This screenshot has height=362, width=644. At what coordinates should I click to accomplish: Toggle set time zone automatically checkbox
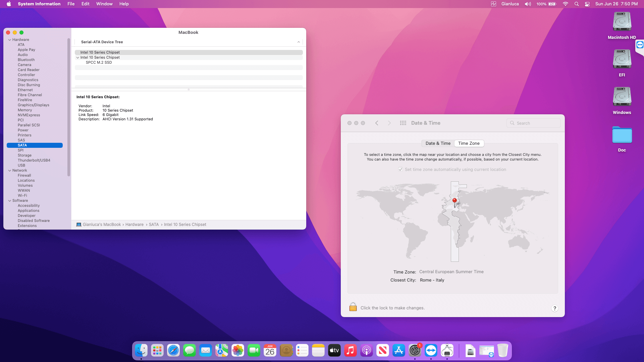click(400, 169)
